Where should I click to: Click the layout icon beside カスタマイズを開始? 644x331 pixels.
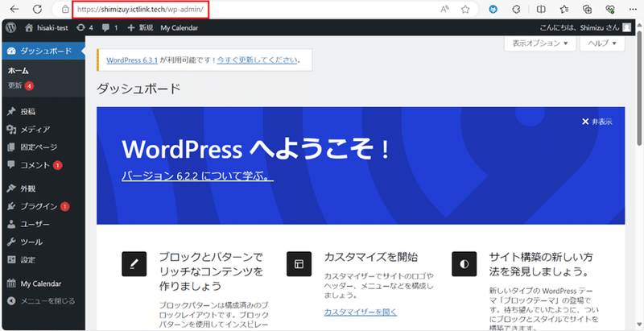click(x=299, y=263)
